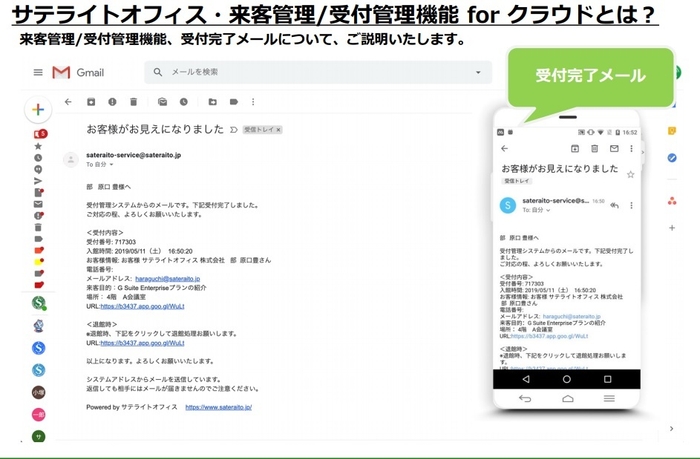Tap Android home circle on black bar

pos(567,379)
